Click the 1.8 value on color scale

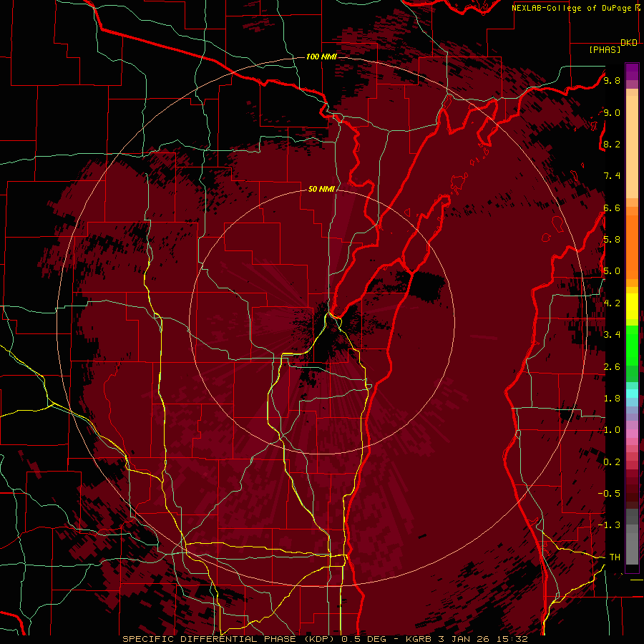click(612, 399)
